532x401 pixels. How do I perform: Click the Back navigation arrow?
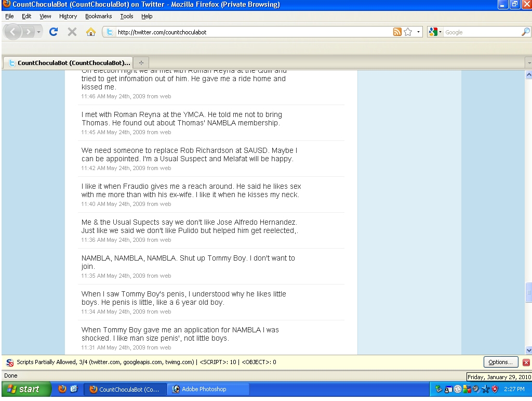[14, 32]
